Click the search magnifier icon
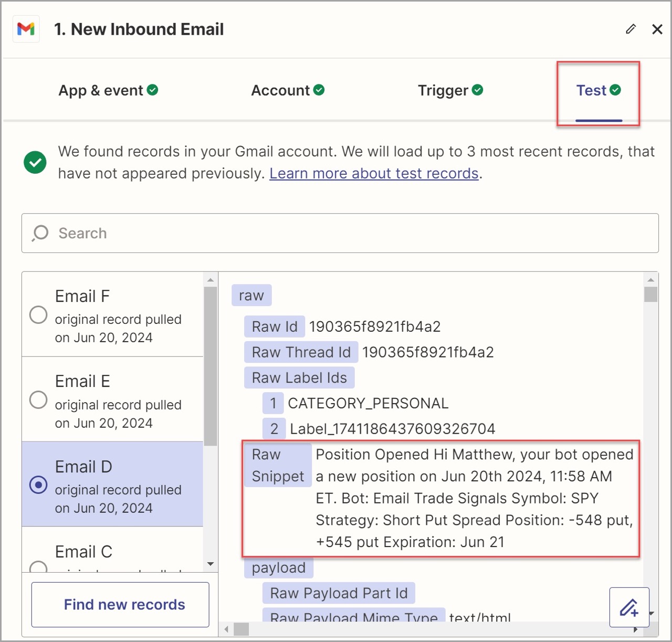672x642 pixels. click(x=40, y=233)
